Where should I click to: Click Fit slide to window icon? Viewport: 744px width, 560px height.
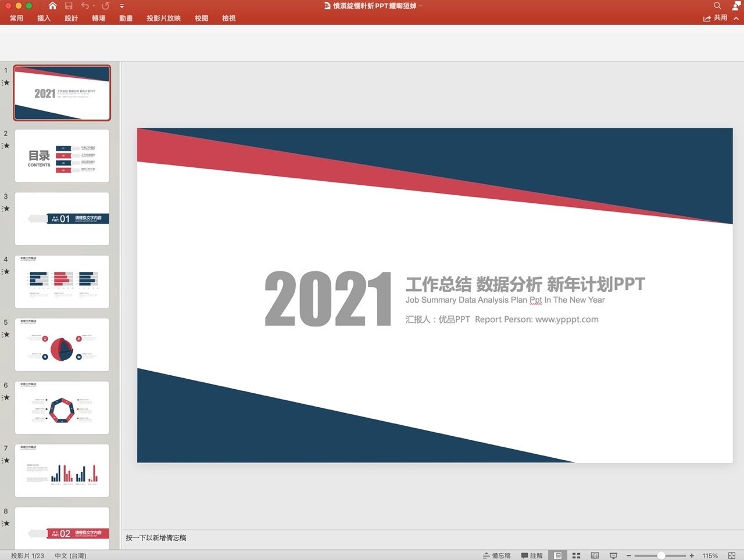[x=732, y=556]
